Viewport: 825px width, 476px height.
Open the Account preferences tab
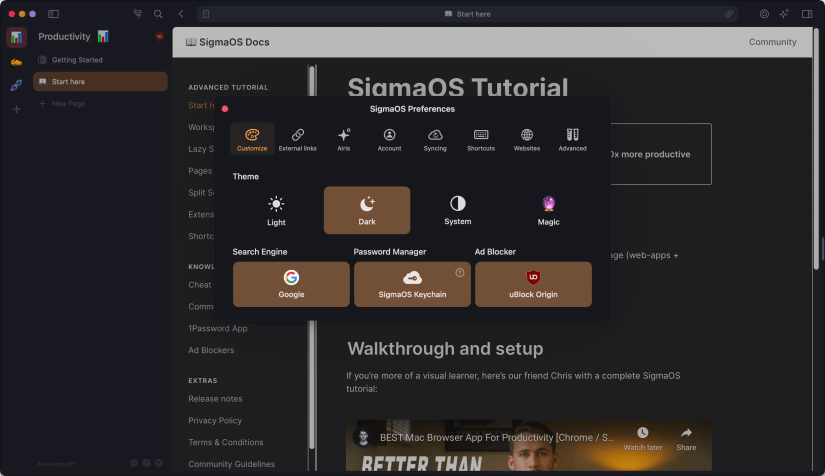389,139
